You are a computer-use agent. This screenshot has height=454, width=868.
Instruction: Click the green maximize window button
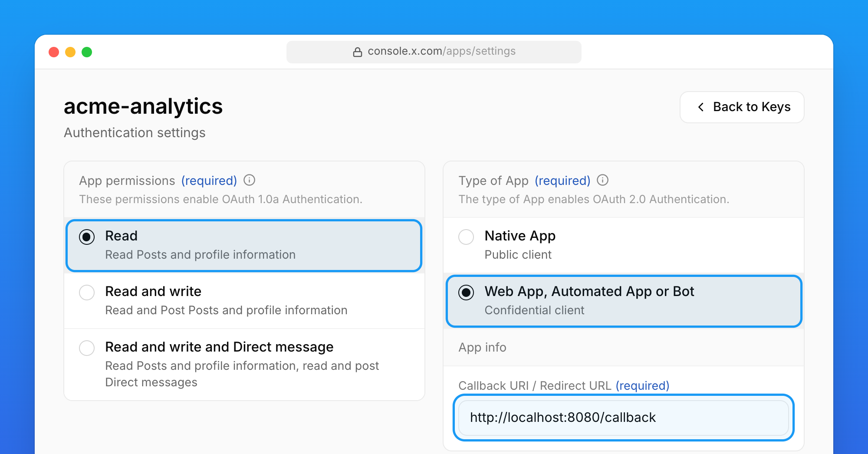[x=87, y=52]
